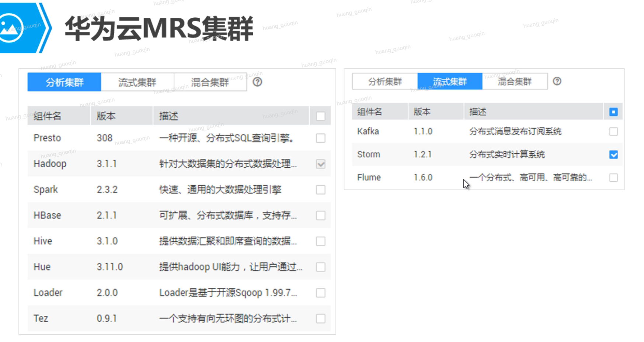The height and width of the screenshot is (342, 644).
Task: Click the Kafka component name
Action: pos(368,131)
